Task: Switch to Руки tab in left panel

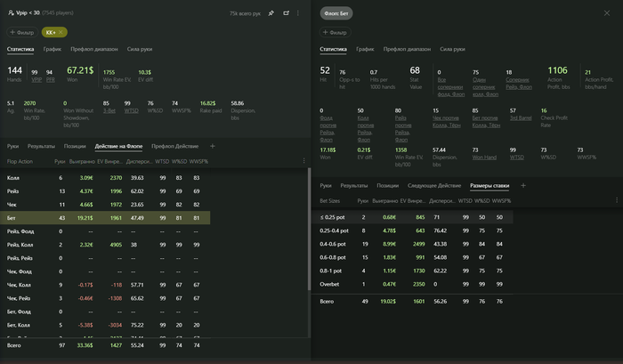Action: (12, 146)
